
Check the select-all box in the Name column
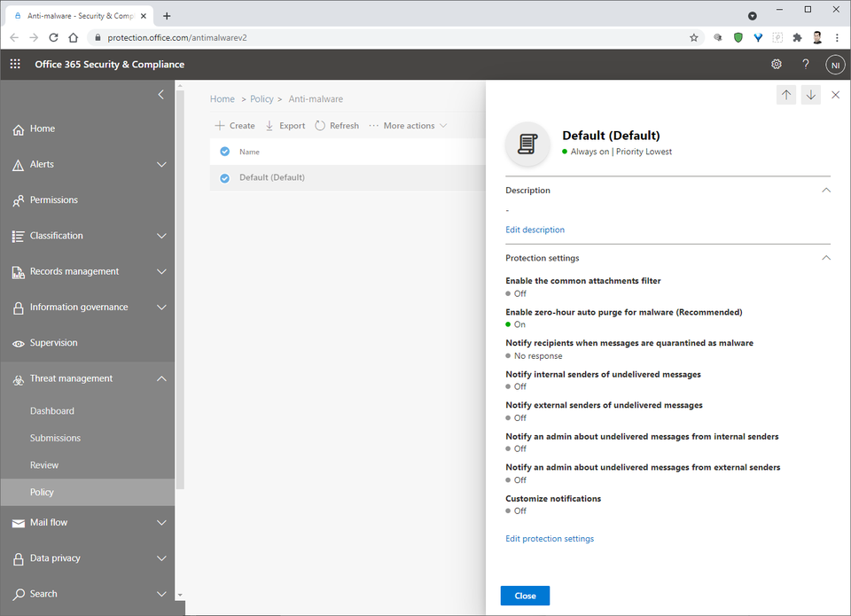[224, 151]
